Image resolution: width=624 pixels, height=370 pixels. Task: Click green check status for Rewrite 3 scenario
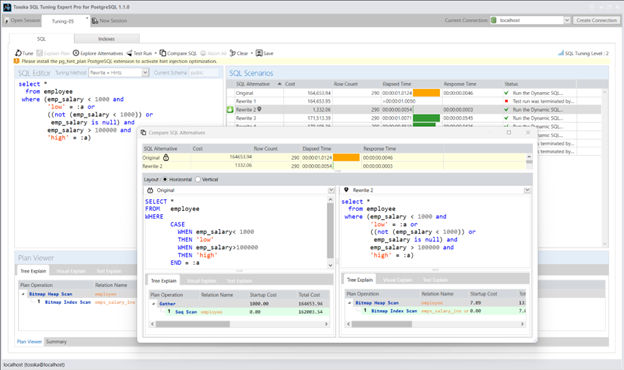[506, 118]
